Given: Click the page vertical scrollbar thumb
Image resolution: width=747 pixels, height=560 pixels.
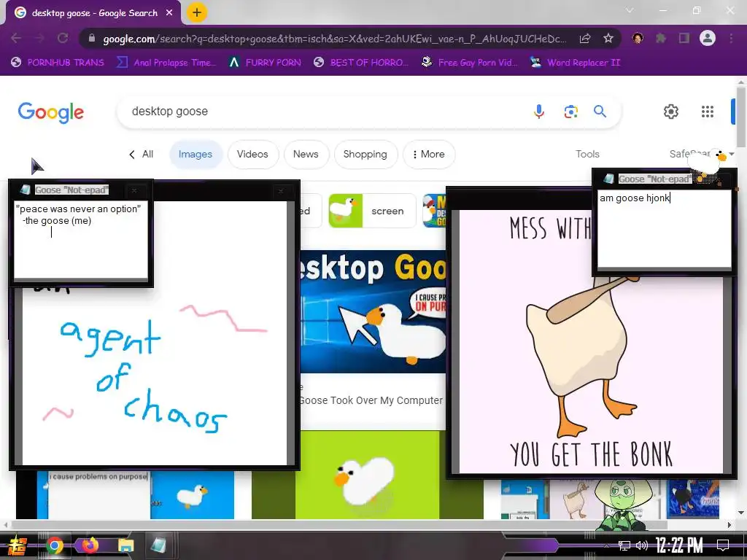Looking at the screenshot, I should (741, 117).
